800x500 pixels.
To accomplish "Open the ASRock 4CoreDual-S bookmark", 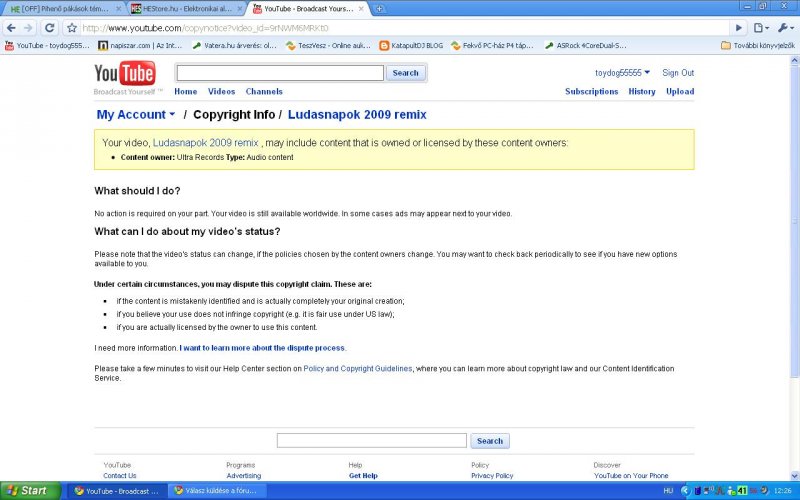I will [x=586, y=45].
